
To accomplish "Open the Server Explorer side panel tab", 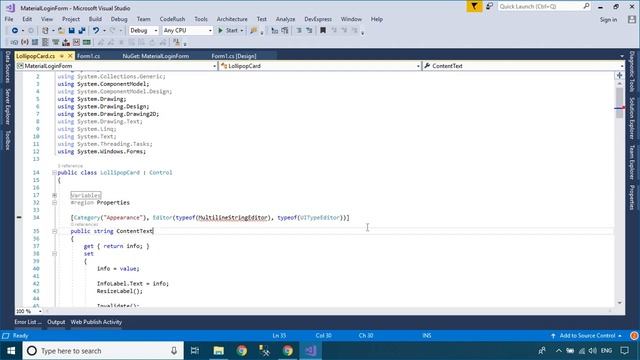I will (x=7, y=107).
